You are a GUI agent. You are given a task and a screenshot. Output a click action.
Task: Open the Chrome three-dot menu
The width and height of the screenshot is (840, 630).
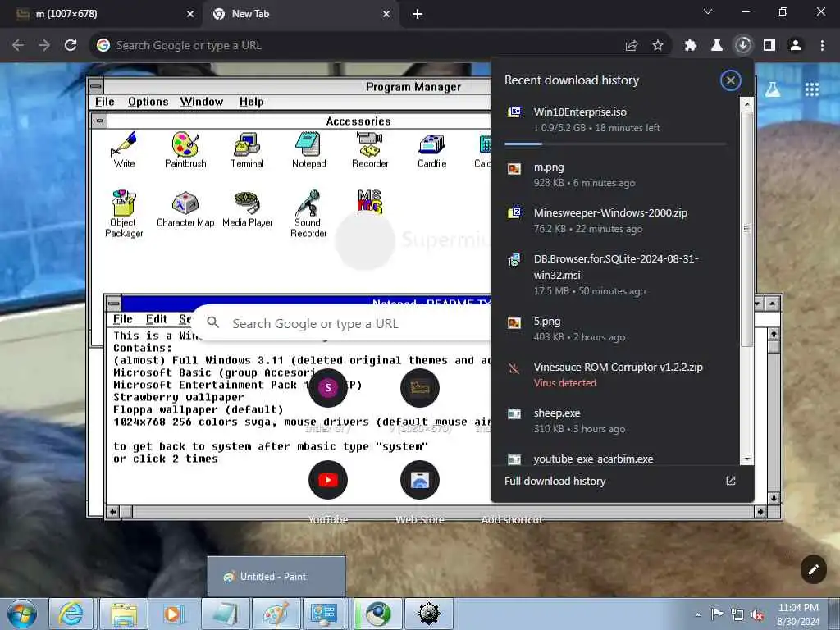822,46
